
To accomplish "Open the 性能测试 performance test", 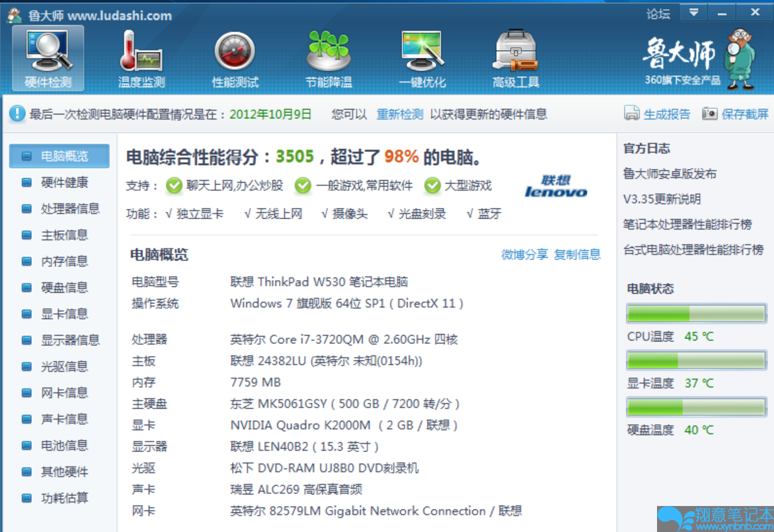I will point(235,58).
